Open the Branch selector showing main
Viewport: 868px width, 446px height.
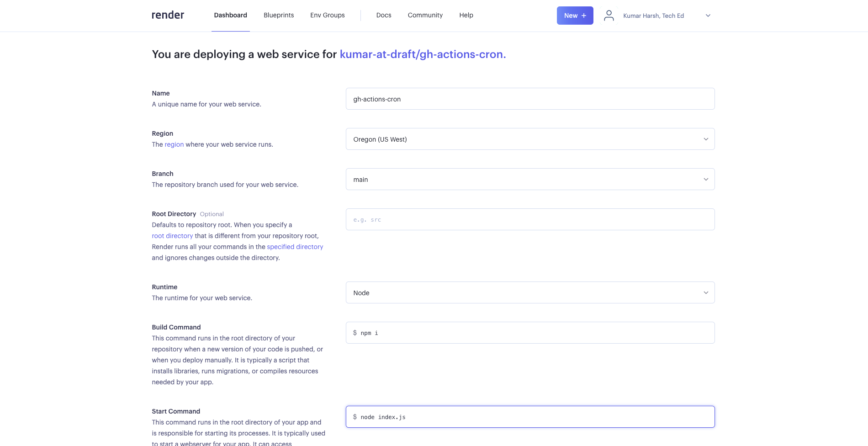530,179
